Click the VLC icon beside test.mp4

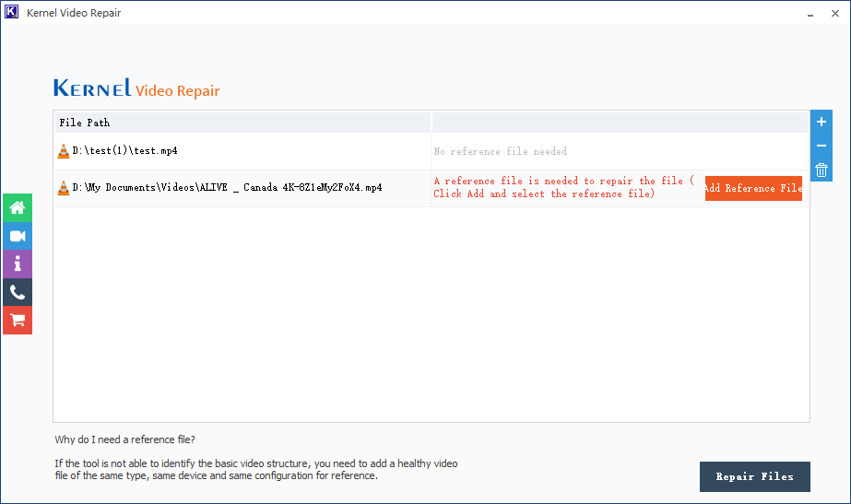click(64, 151)
